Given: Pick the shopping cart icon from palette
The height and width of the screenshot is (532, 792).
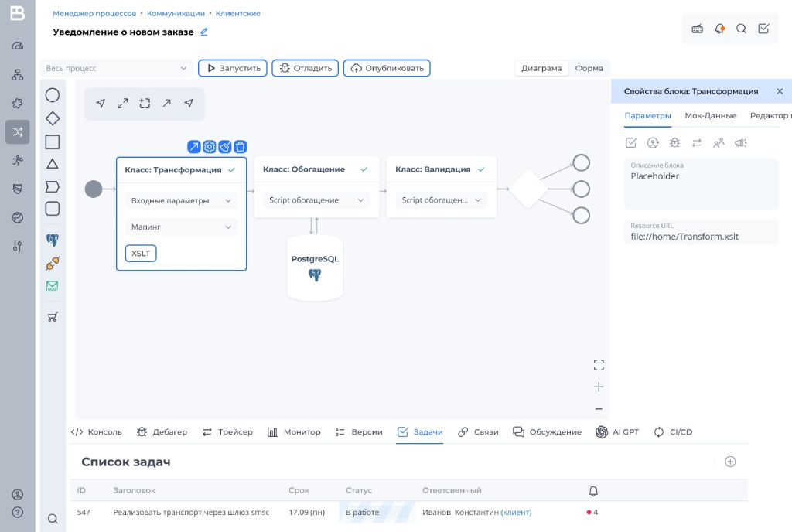Looking at the screenshot, I should [53, 317].
